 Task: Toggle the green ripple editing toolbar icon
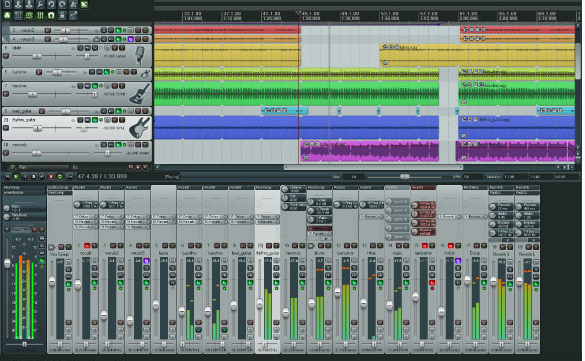(29, 15)
